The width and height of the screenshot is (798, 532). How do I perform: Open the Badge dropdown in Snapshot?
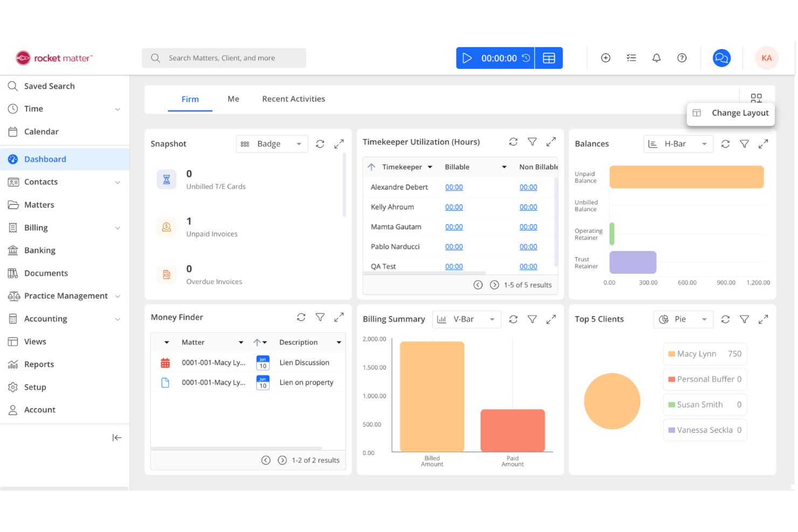[272, 144]
